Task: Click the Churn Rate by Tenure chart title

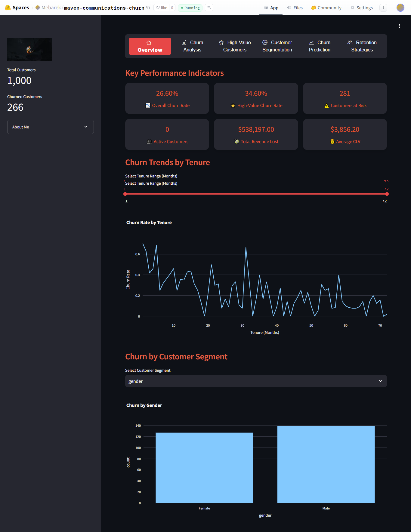Action: point(149,223)
